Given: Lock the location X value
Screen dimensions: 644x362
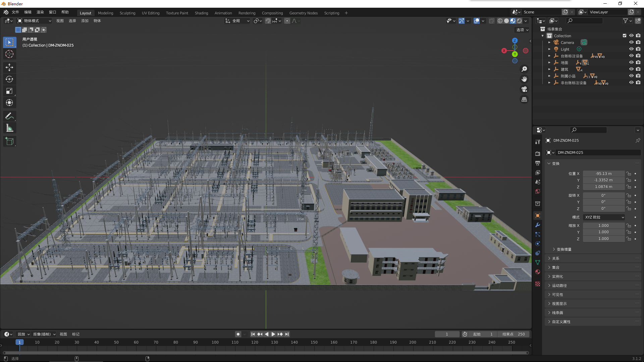Looking at the screenshot, I should tap(629, 174).
